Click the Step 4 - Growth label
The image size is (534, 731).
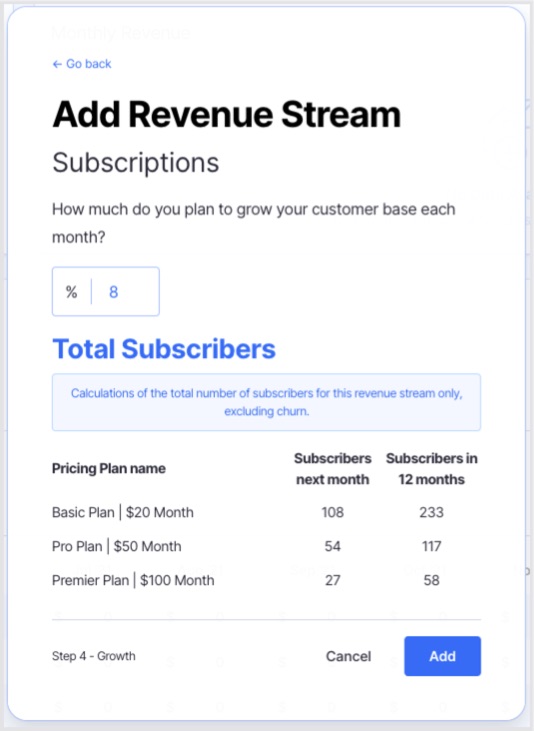coord(94,656)
